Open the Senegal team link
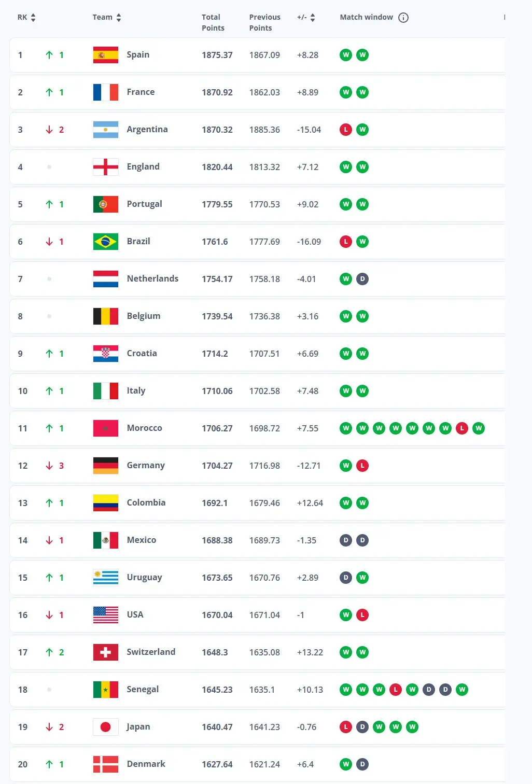Viewport: 532px width, 784px height. click(x=143, y=690)
